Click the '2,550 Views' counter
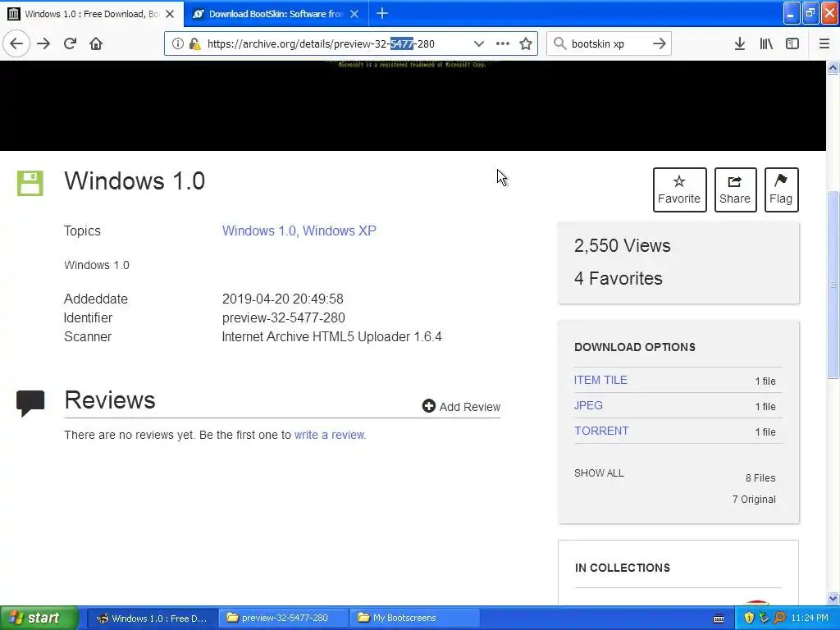This screenshot has height=630, width=840. click(622, 245)
